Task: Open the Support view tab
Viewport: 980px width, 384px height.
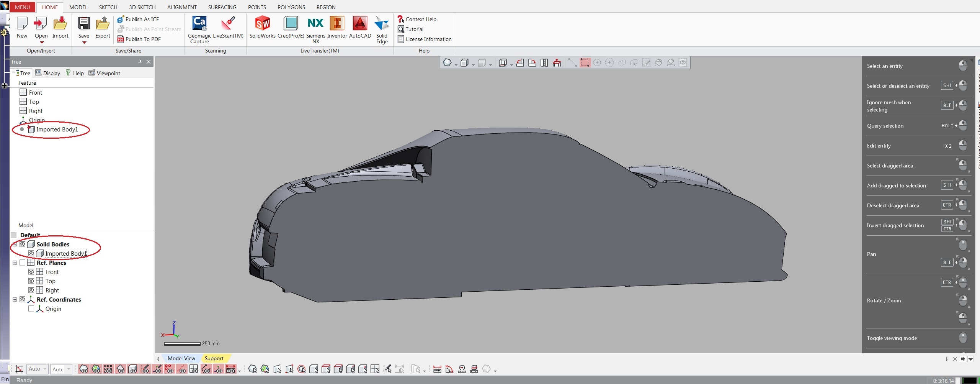Action: click(214, 358)
